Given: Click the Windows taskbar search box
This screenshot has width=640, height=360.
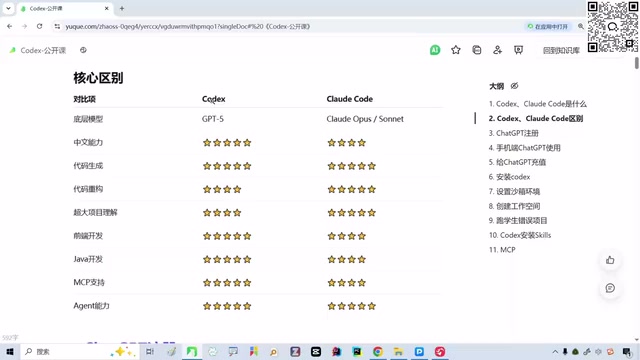Looking at the screenshot, I should point(80,351).
